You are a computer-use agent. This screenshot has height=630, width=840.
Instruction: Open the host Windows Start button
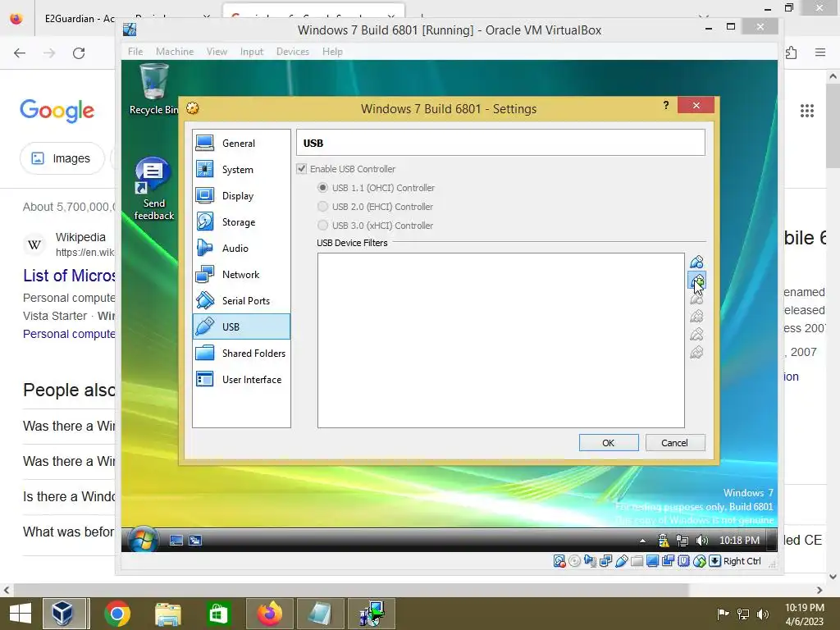[21, 614]
